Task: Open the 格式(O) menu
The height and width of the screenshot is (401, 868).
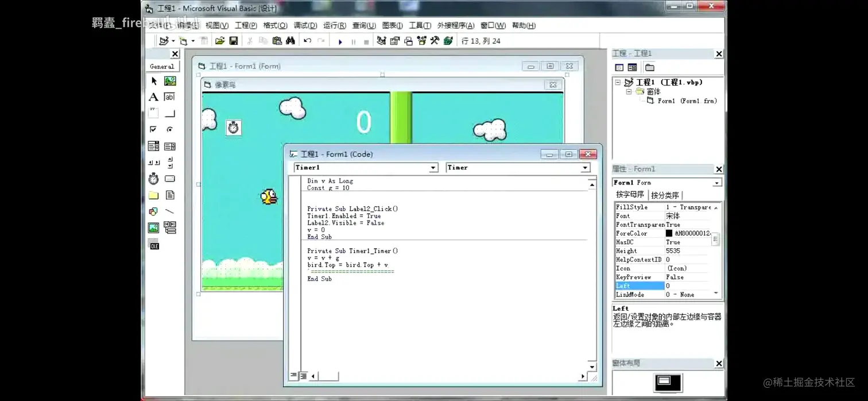Action: (275, 25)
